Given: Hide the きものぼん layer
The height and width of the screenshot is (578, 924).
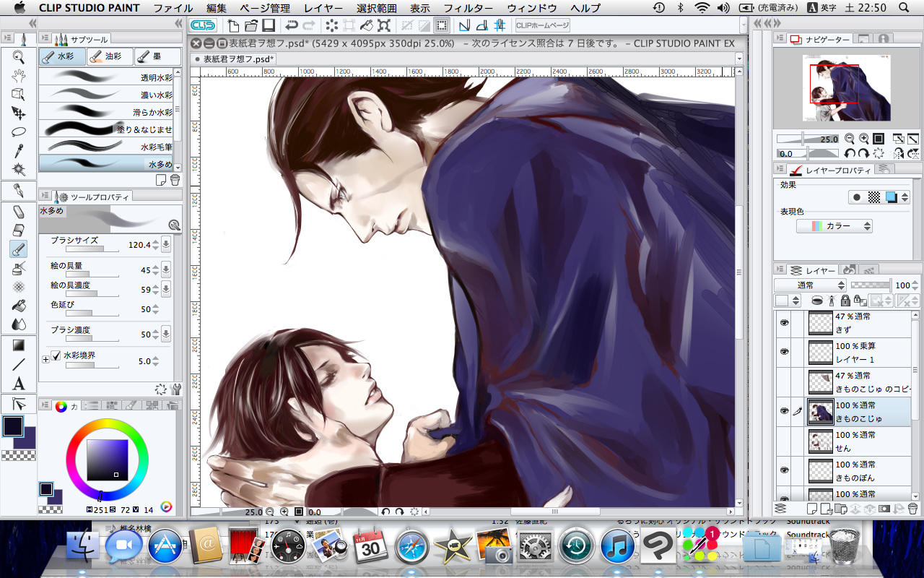Looking at the screenshot, I should click(783, 470).
